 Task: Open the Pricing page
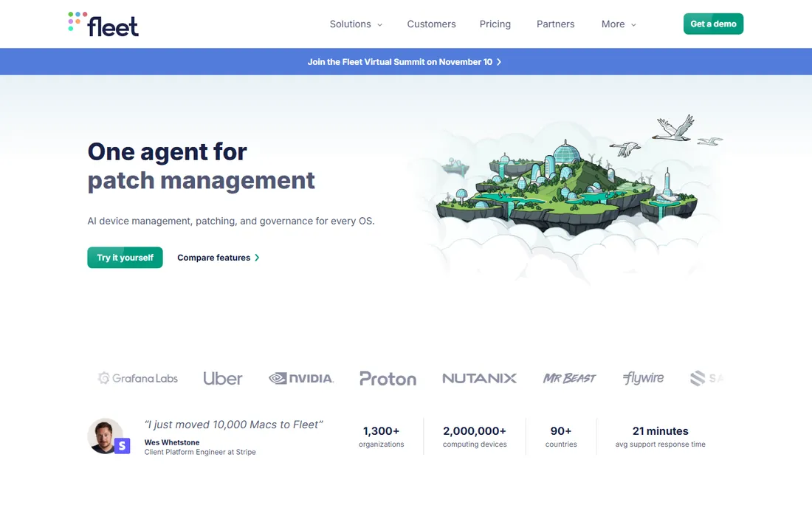coord(495,24)
